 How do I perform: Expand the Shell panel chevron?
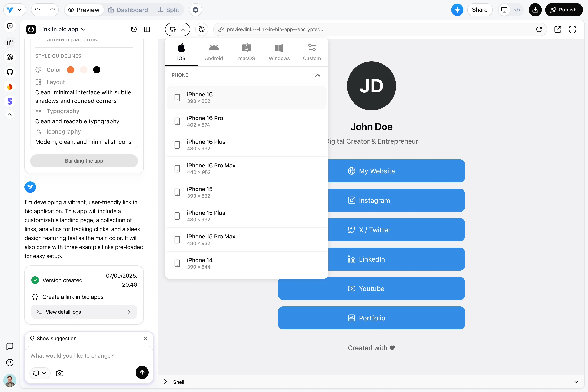[x=576, y=382]
